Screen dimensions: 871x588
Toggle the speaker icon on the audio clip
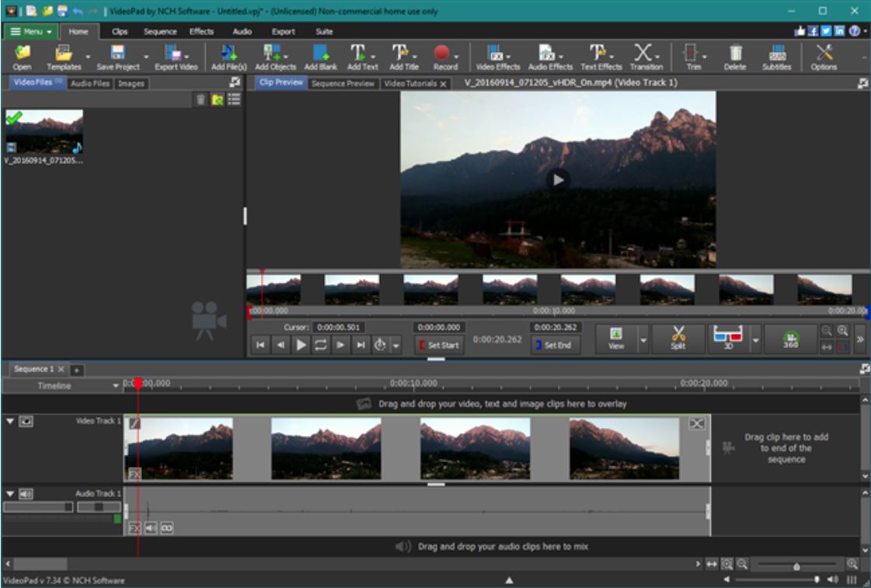click(x=151, y=528)
